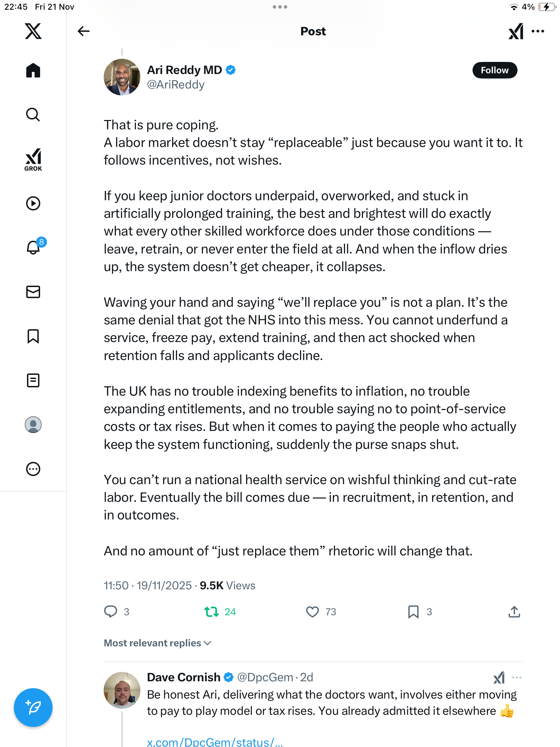Share Ari Reddy's post
This screenshot has height=747, width=560.
tap(514, 612)
